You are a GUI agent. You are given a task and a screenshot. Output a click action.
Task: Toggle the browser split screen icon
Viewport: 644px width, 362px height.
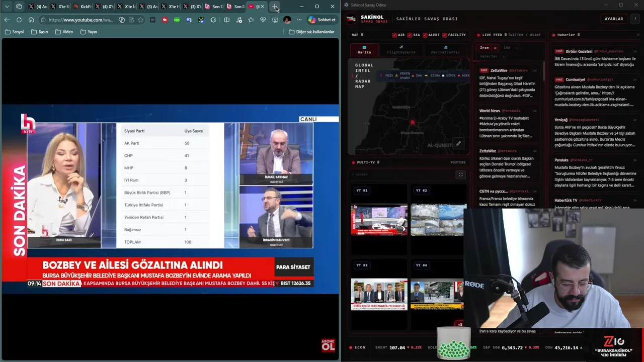(226, 20)
